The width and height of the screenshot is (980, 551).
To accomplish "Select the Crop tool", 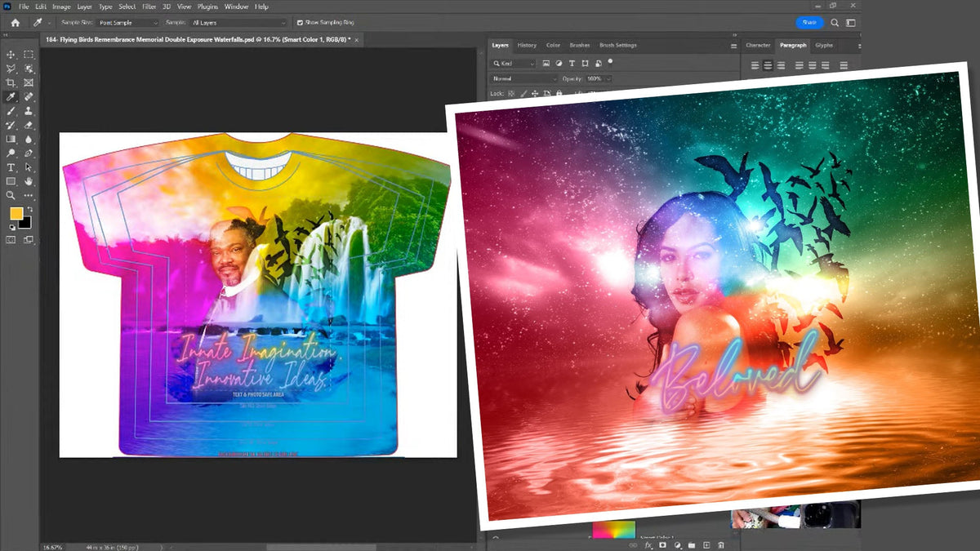I will click(11, 82).
